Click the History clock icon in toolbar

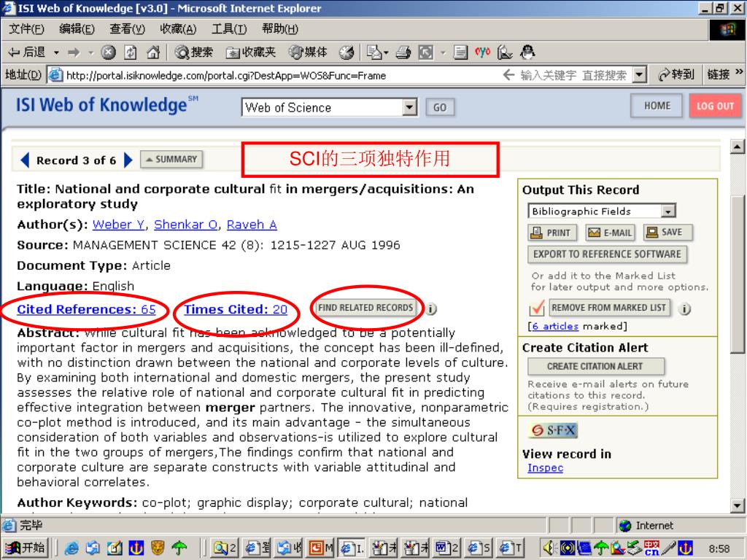(347, 52)
